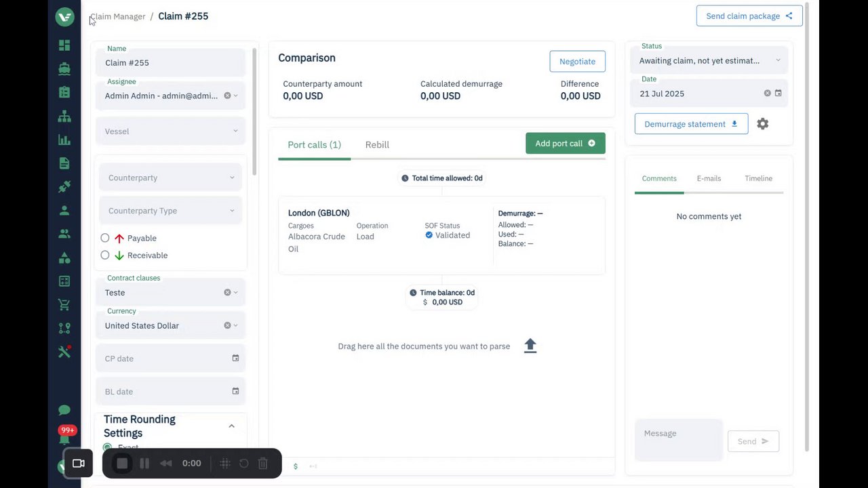Expand the Counterparty Type dropdown
The image size is (868, 488).
coord(171,211)
